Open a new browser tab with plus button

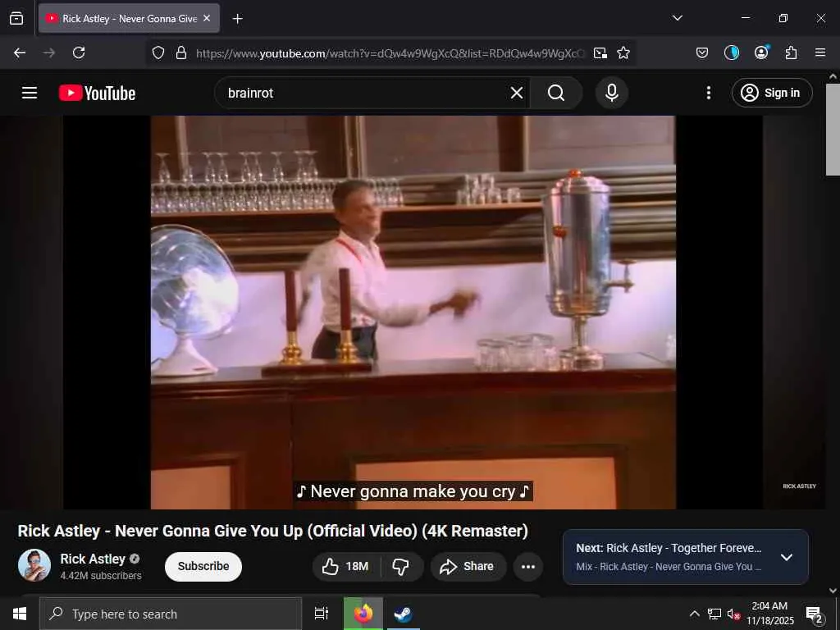(x=237, y=19)
